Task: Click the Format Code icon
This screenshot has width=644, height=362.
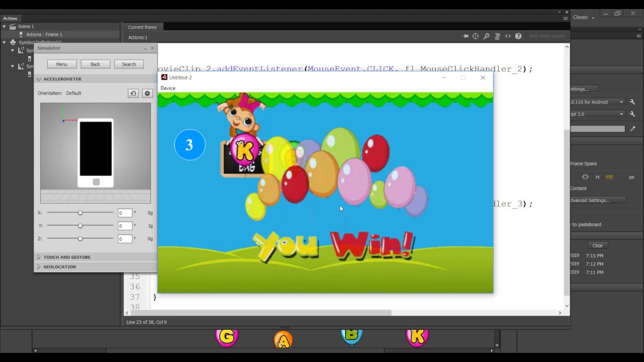Action: (x=497, y=36)
